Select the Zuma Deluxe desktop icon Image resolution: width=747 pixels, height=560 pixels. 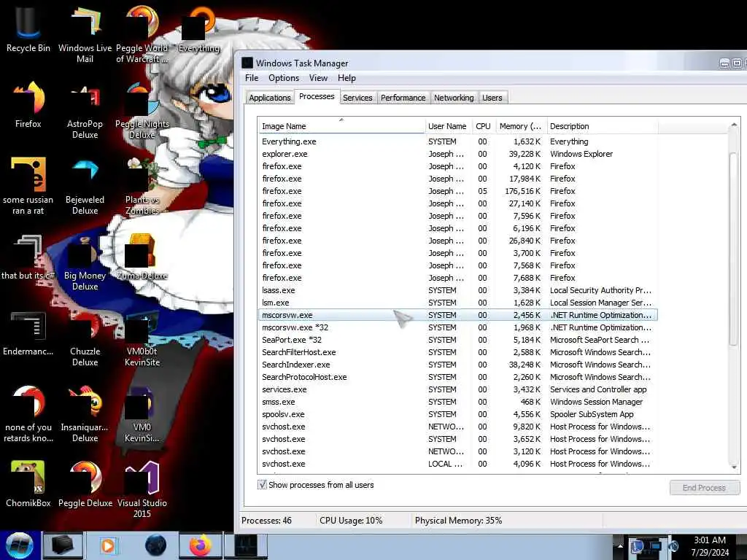(142, 257)
